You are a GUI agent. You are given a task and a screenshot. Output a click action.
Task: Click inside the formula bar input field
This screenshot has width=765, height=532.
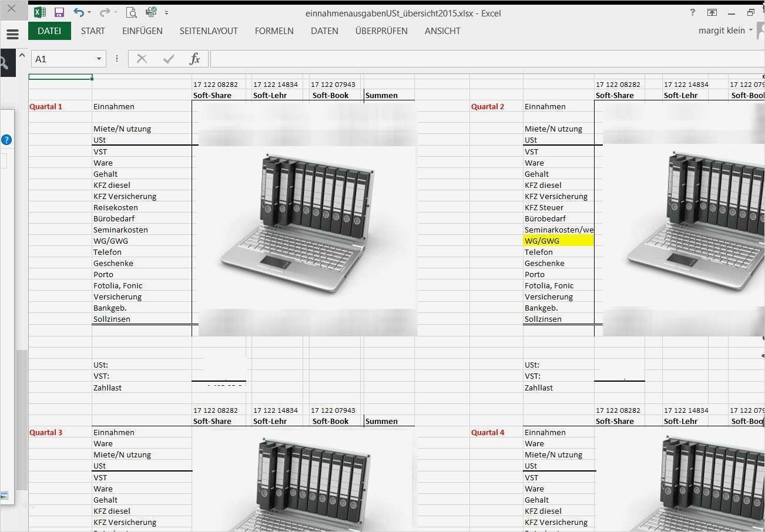tap(411, 59)
